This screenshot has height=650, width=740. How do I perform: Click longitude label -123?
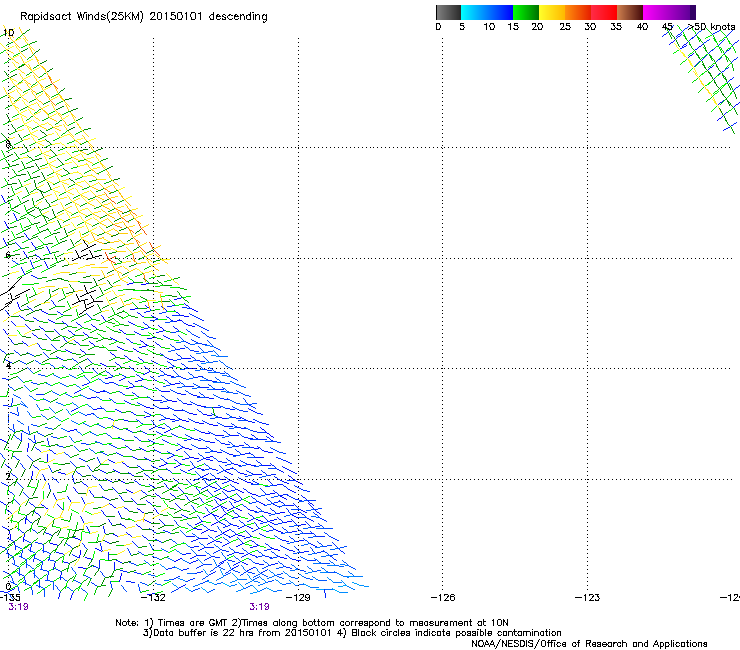click(x=588, y=598)
